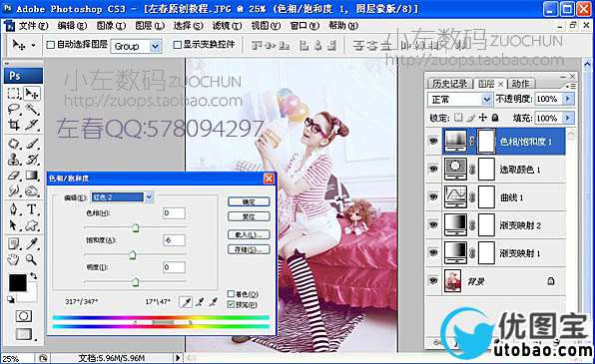Select the Slice tool
Screen dimensions: 595x364
32,125
